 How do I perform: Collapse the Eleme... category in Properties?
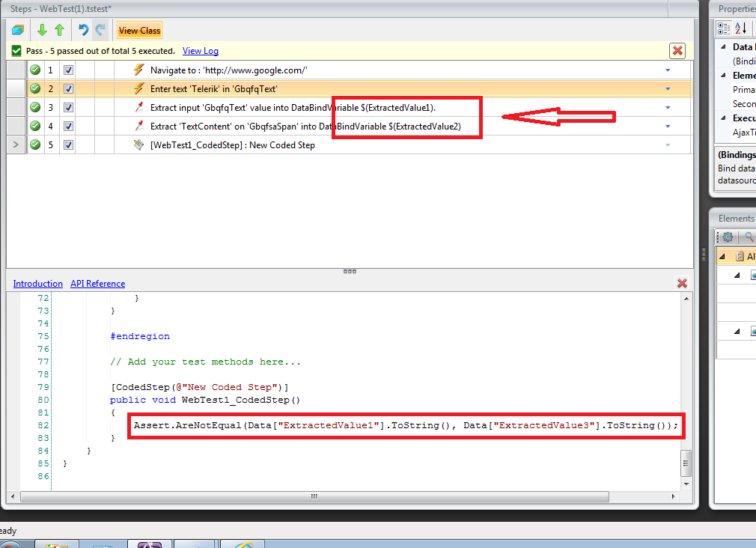click(723, 76)
